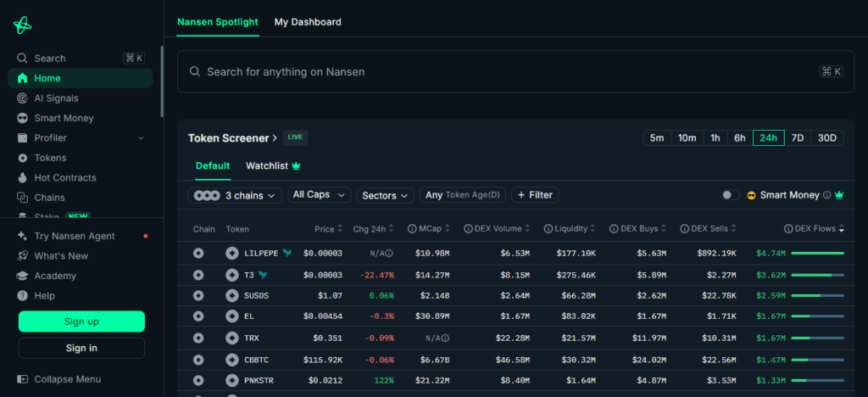Sort table by Price column
Image resolution: width=868 pixels, height=397 pixels.
pyautogui.click(x=328, y=229)
